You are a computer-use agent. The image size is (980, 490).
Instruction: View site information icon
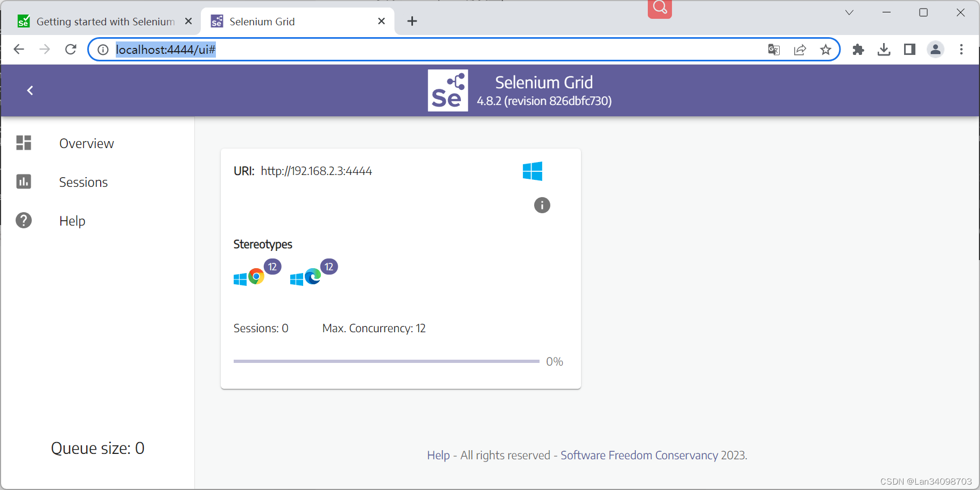click(x=103, y=50)
